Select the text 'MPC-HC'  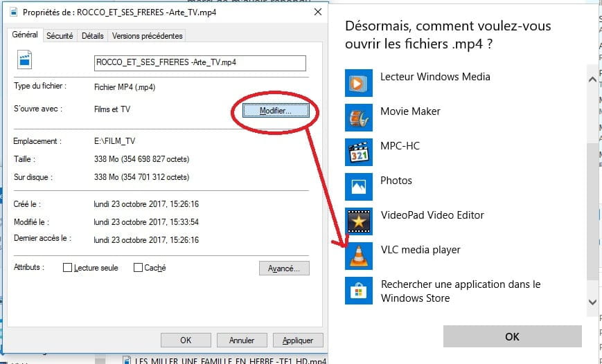400,146
